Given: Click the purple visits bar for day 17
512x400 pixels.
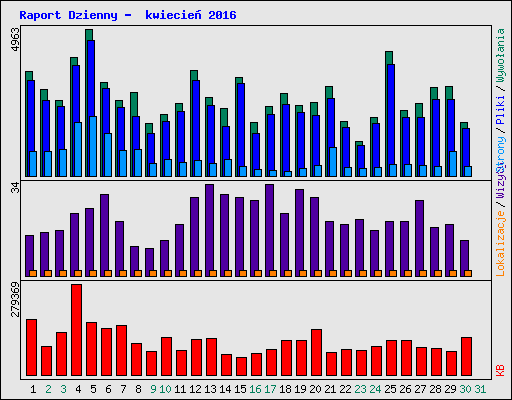Looking at the screenshot, I should [x=269, y=230].
